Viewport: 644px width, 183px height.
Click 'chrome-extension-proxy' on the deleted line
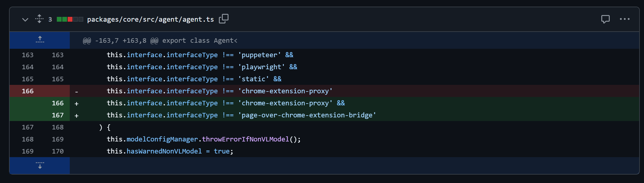pos(285,91)
